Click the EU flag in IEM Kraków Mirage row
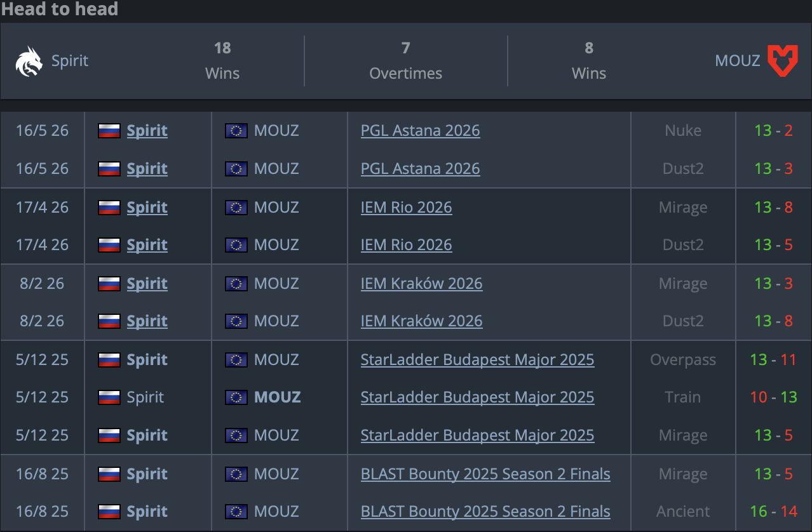Screen dimensions: 812x532 coord(236,284)
